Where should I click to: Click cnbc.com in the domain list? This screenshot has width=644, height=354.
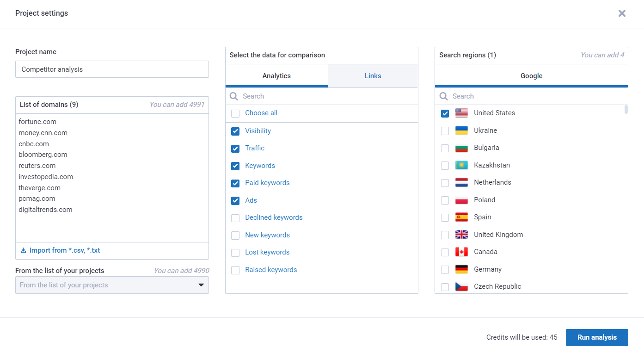pyautogui.click(x=34, y=144)
